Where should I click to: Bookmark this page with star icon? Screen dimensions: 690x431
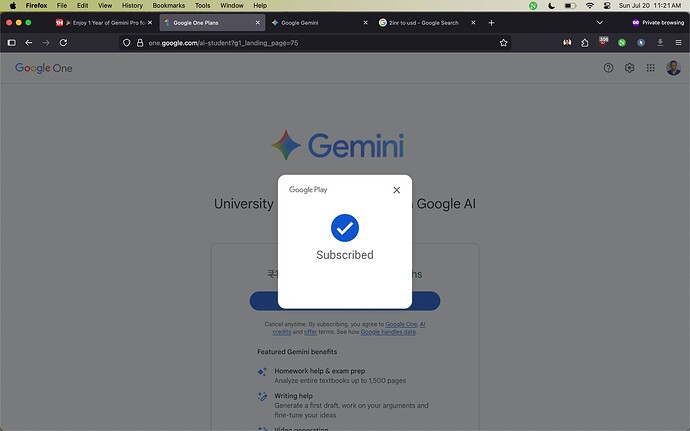pyautogui.click(x=503, y=43)
